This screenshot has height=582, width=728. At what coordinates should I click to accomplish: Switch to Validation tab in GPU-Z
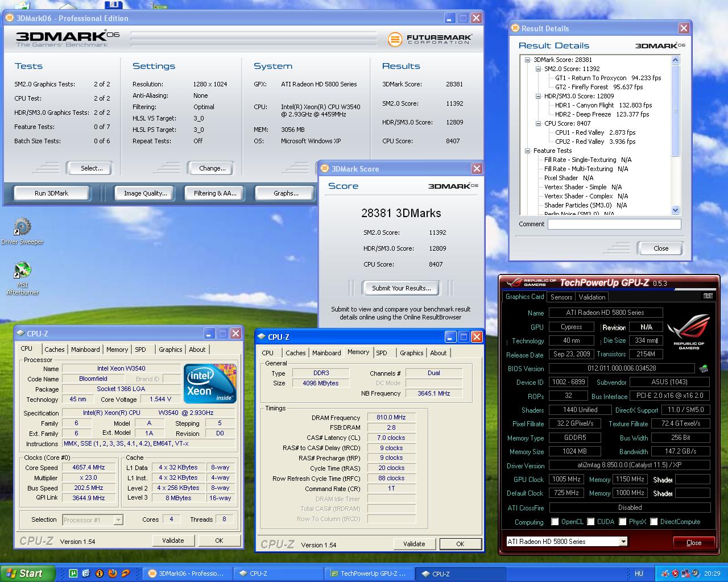592,297
